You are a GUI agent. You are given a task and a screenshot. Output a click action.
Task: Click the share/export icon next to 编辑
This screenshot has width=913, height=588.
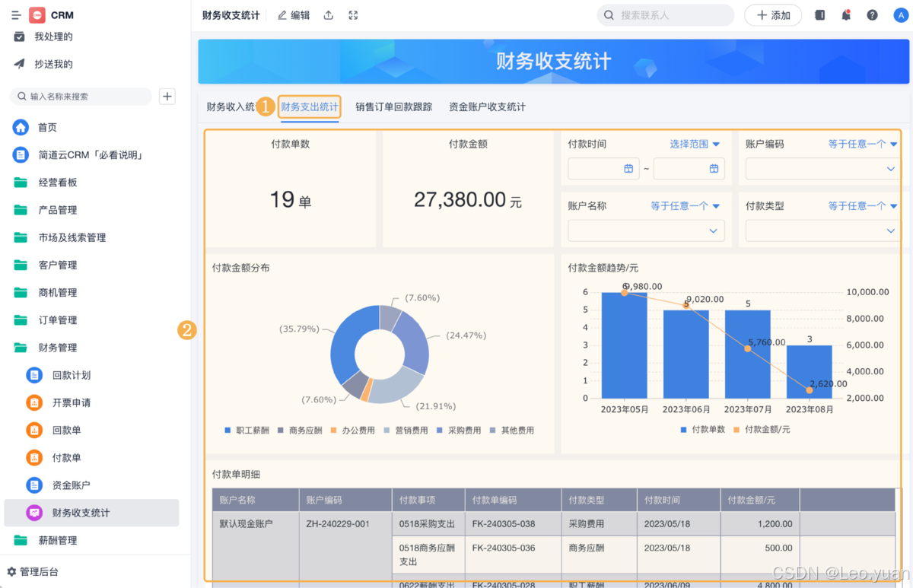[328, 14]
